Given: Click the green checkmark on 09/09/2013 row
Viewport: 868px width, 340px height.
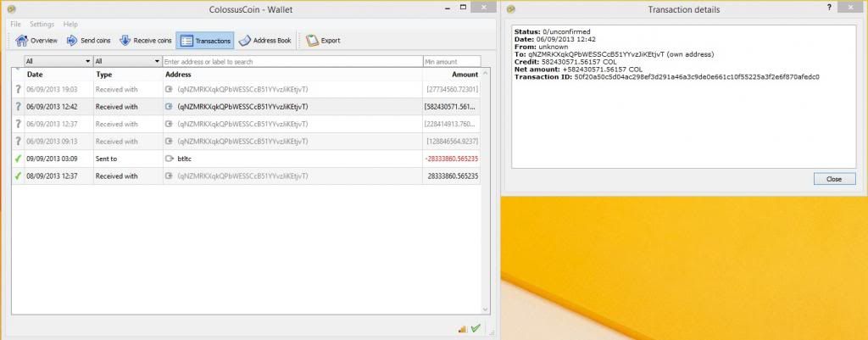Looking at the screenshot, I should pyautogui.click(x=18, y=159).
